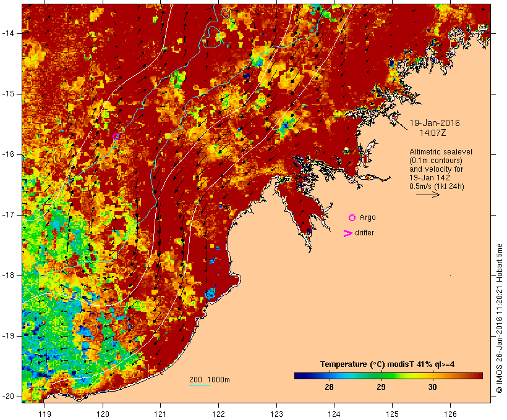Click the temperature color bar
This screenshot has height=420, width=507.
(x=388, y=376)
